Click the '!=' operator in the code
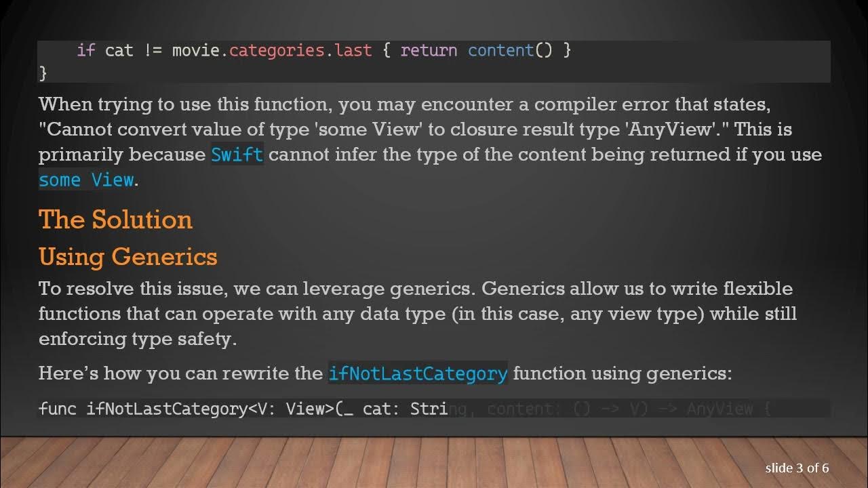 coord(153,51)
